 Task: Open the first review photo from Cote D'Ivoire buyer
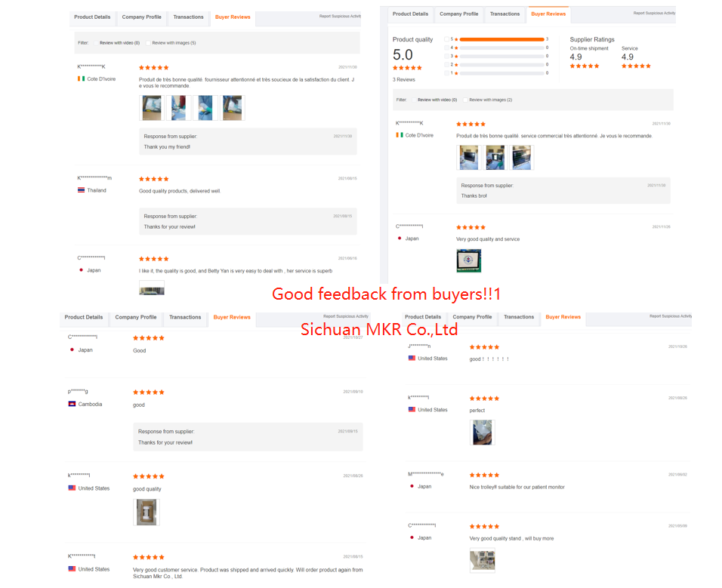[152, 108]
